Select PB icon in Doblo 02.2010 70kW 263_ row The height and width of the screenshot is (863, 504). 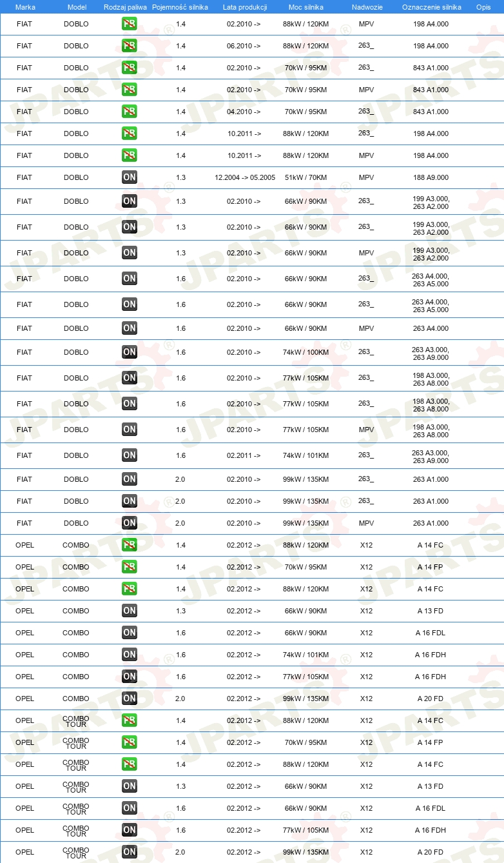coord(130,68)
